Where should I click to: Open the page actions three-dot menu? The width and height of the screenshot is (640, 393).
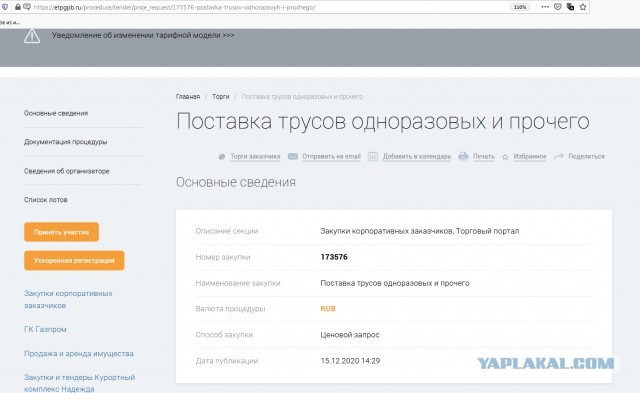545,7
